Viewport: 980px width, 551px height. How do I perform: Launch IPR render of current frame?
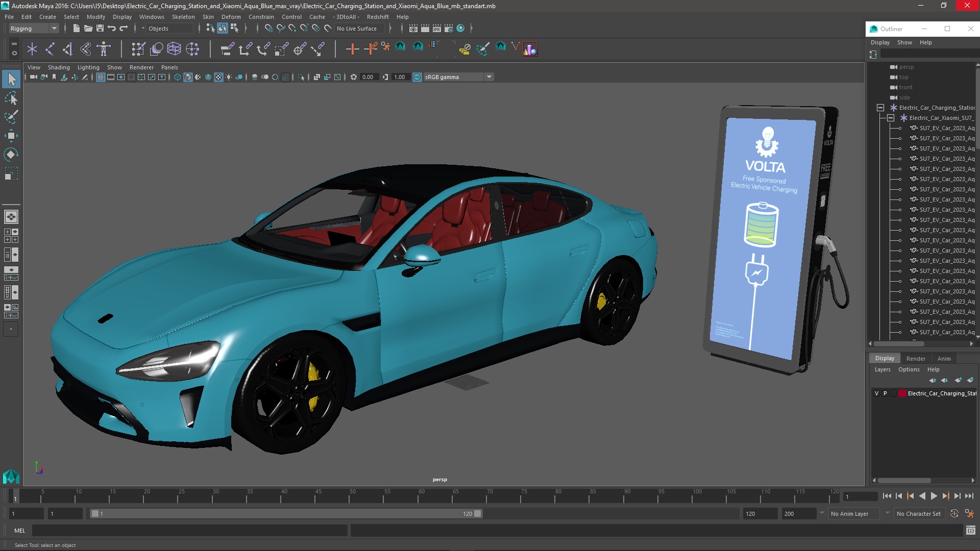pos(437,29)
